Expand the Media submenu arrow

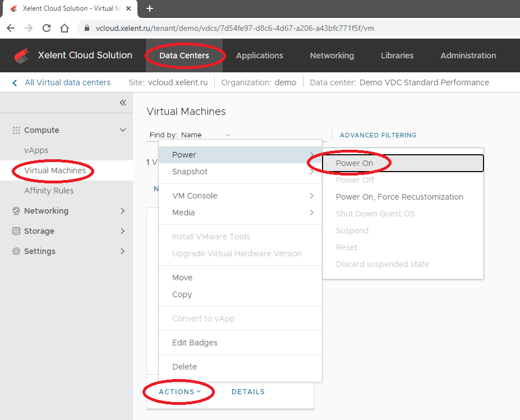click(x=312, y=213)
